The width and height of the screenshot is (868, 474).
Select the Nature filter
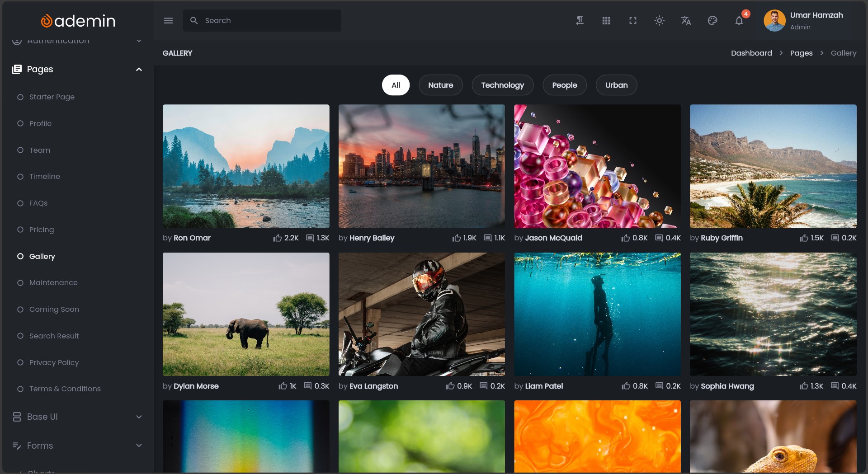(x=440, y=85)
